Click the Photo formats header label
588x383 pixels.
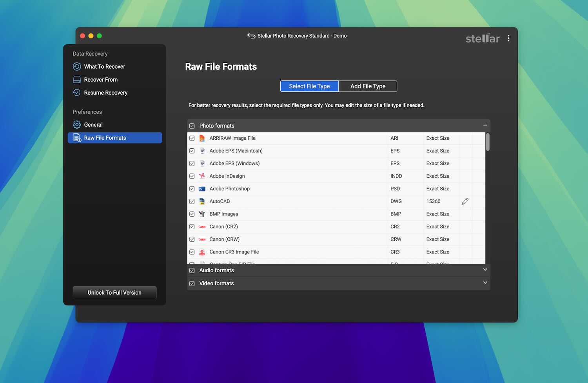pyautogui.click(x=217, y=126)
